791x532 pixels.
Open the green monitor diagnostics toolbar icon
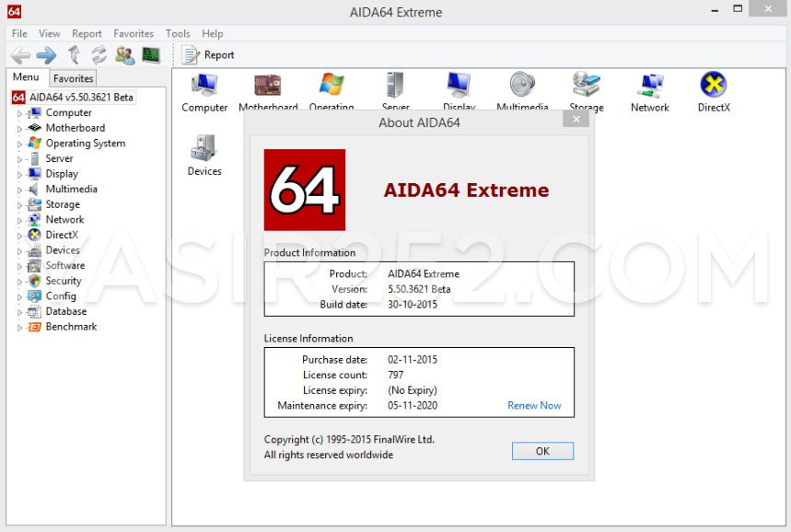coord(151,54)
